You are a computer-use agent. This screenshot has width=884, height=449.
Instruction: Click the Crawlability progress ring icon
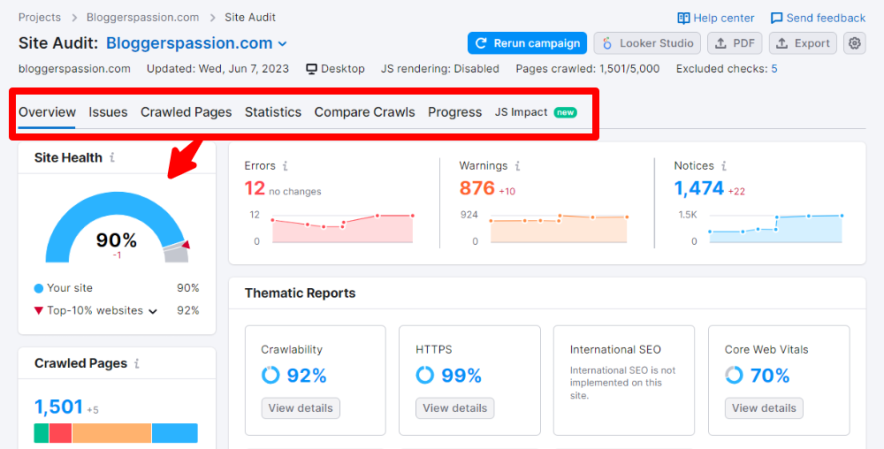[x=271, y=375]
